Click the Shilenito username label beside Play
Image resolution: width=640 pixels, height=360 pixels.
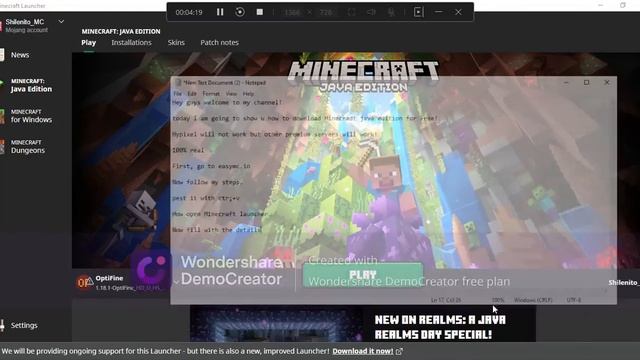624,282
